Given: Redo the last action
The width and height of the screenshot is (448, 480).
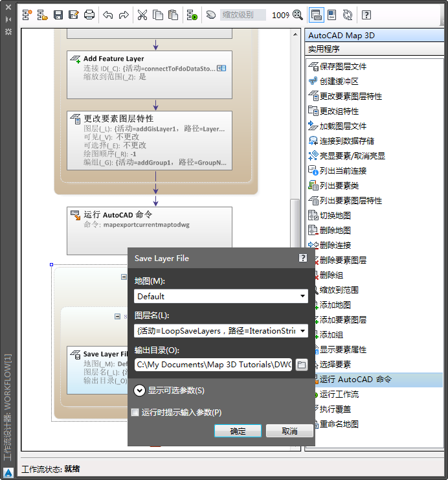Looking at the screenshot, I should [x=124, y=15].
